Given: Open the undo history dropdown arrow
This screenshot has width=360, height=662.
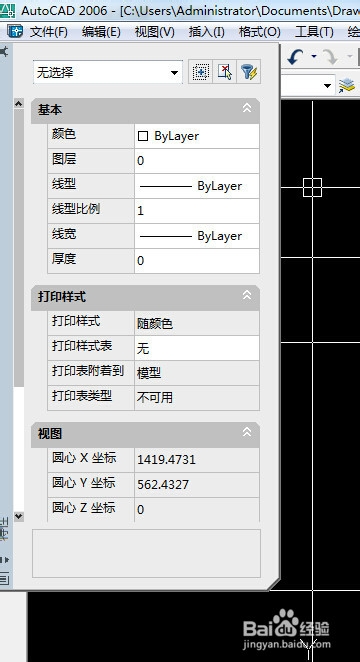Looking at the screenshot, I should coord(313,57).
